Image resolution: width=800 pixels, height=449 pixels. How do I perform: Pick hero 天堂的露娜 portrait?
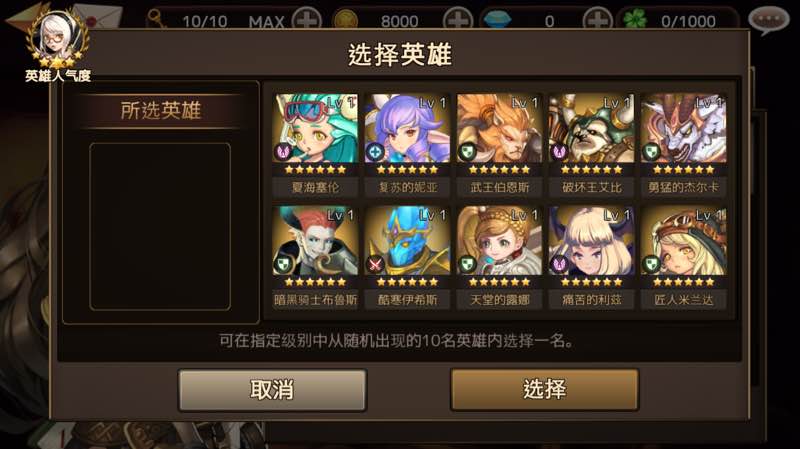click(499, 241)
